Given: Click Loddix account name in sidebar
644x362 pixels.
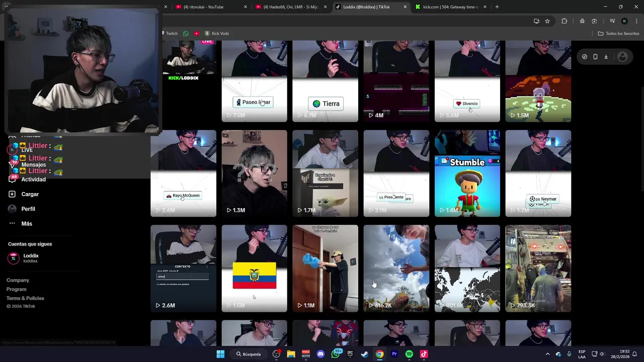Looking at the screenshot, I should click(x=31, y=255).
